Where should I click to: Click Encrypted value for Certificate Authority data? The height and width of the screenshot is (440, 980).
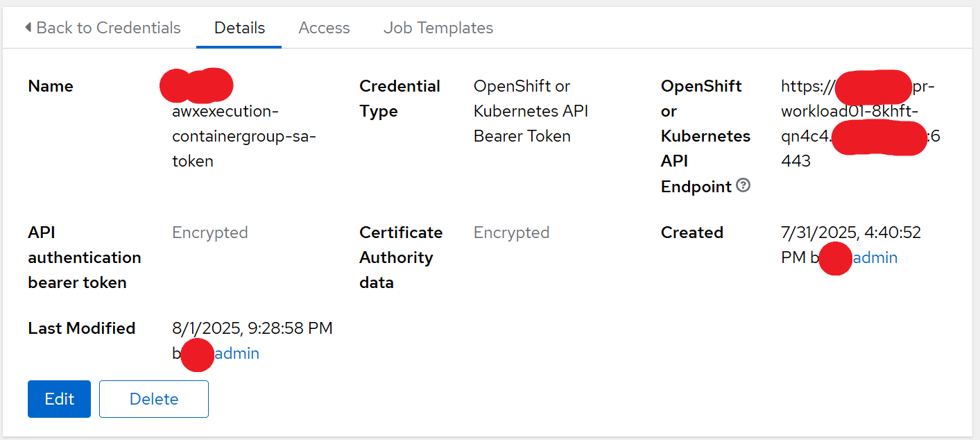(511, 232)
